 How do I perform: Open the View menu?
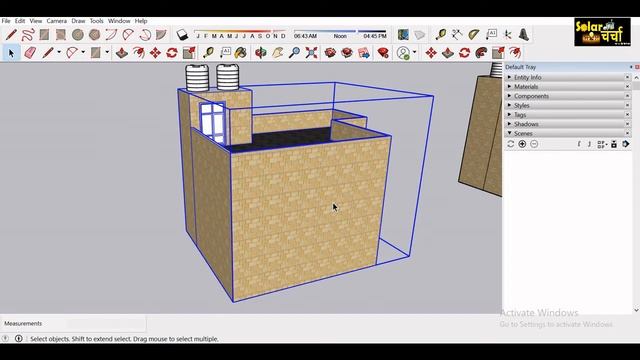[36, 21]
